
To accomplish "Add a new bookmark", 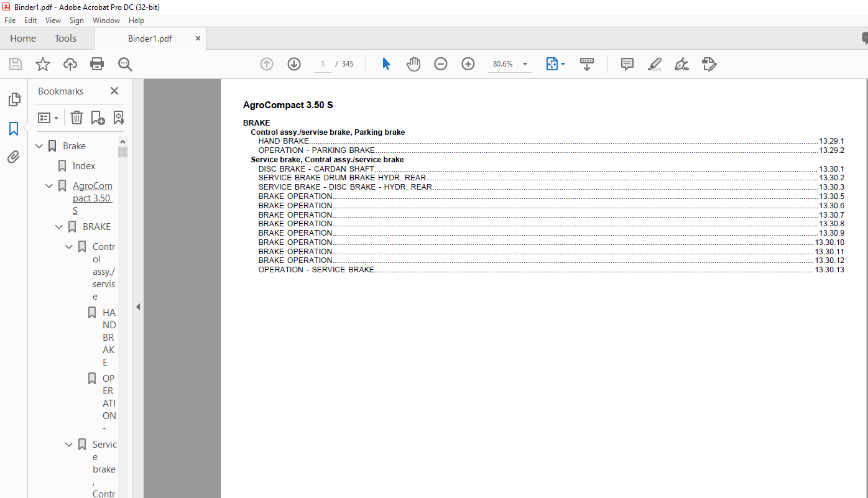I will pos(98,118).
